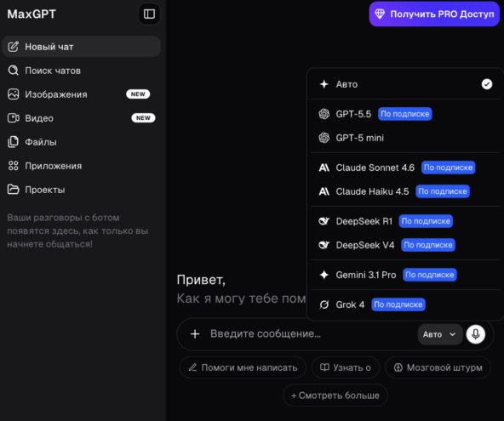Click the MaxGPT logo title

31,14
